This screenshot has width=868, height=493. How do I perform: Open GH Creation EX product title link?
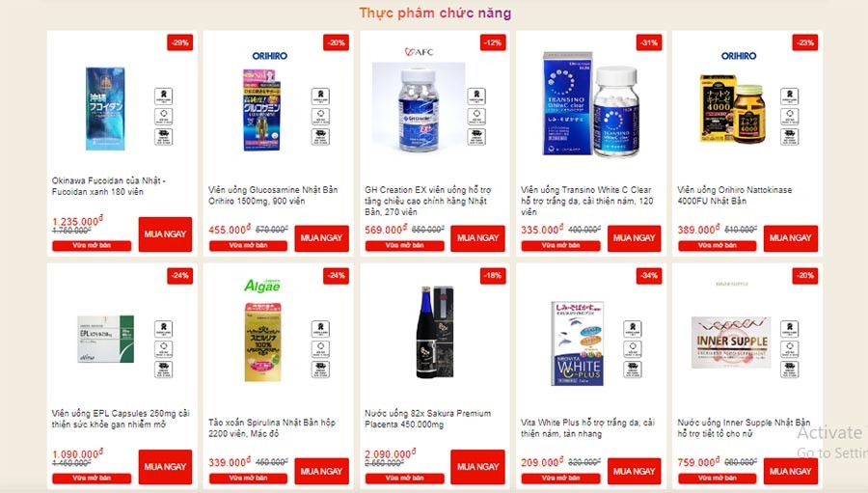[x=428, y=201]
